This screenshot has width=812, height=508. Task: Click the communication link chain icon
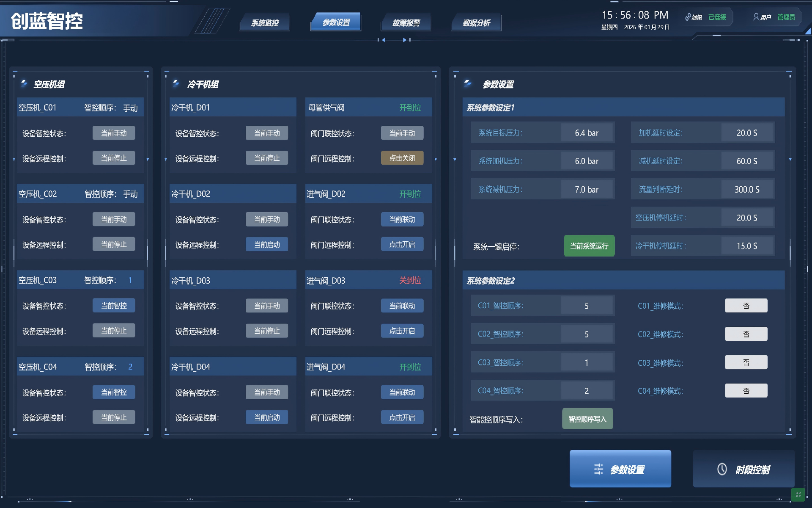tap(688, 17)
